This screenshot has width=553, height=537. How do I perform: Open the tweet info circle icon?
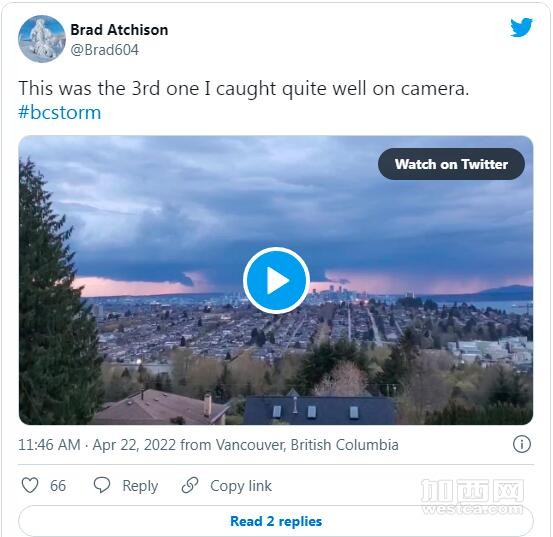tap(522, 444)
